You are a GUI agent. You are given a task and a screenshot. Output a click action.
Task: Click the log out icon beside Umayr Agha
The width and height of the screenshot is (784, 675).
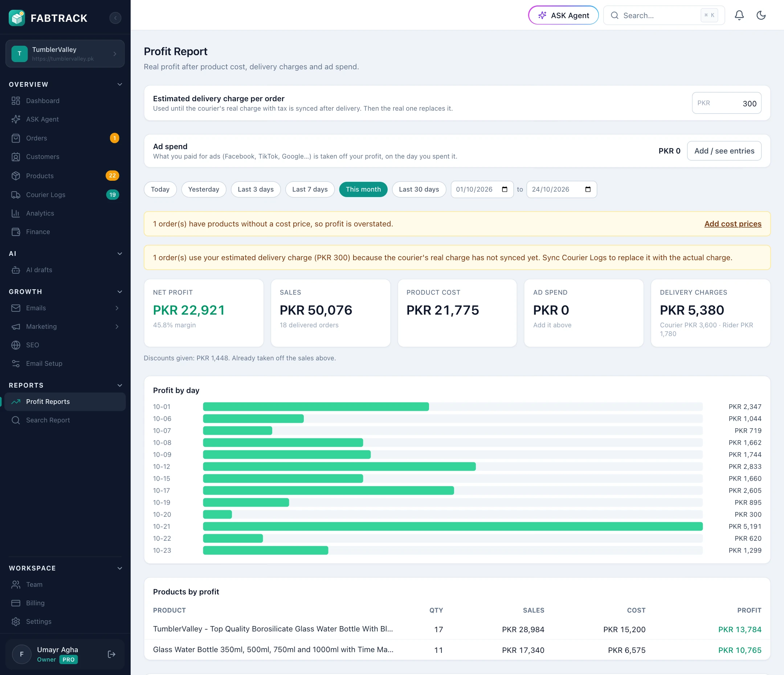tap(112, 654)
